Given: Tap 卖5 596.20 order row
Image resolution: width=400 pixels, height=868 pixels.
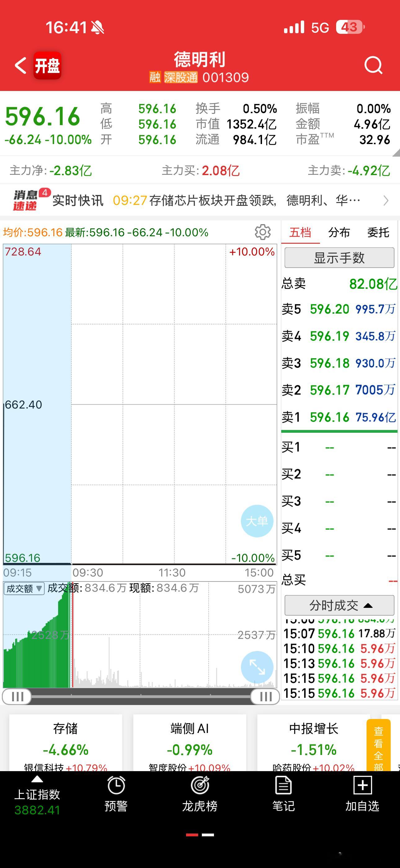Looking at the screenshot, I should pos(339,309).
